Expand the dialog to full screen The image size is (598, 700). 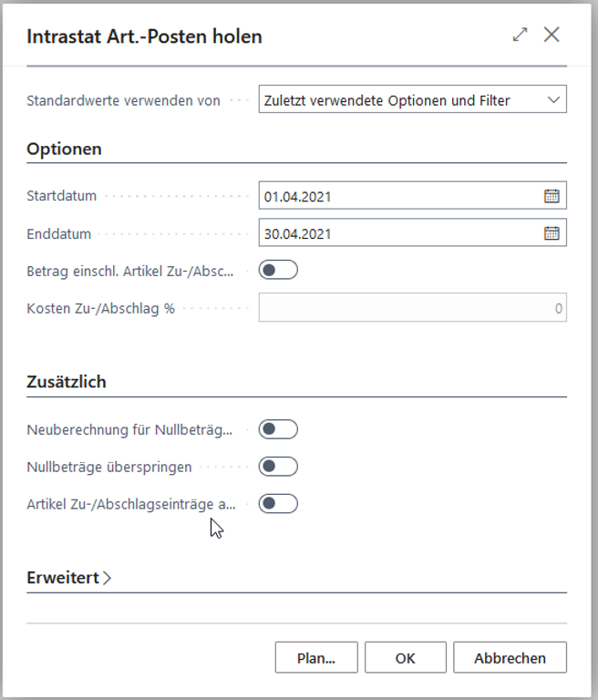[x=520, y=36]
